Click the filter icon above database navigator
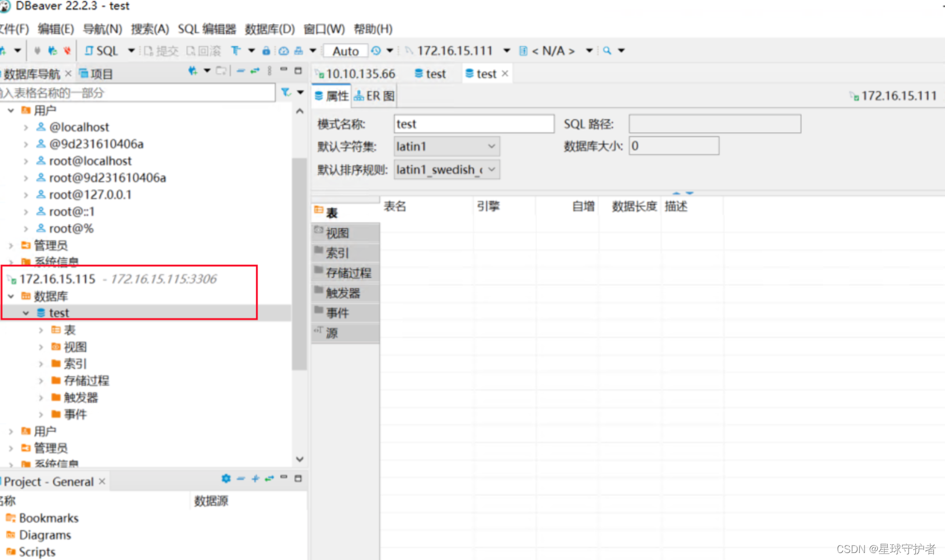This screenshot has height=560, width=945. click(285, 92)
